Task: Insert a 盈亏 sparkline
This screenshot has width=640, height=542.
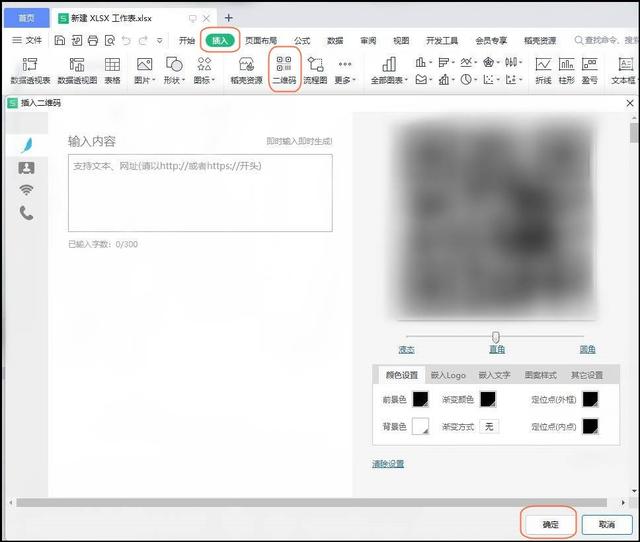Action: click(590, 70)
